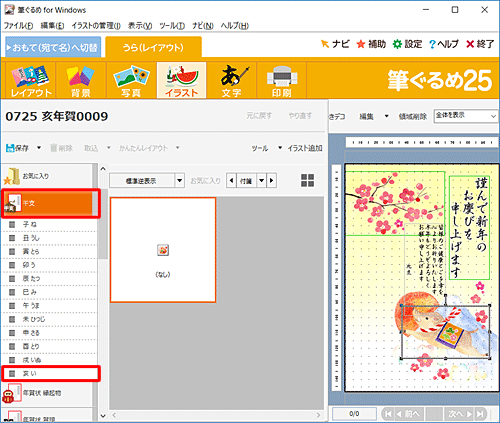500x423 pixels.
Task: Click 元に戻す undo button
Action: (259, 116)
